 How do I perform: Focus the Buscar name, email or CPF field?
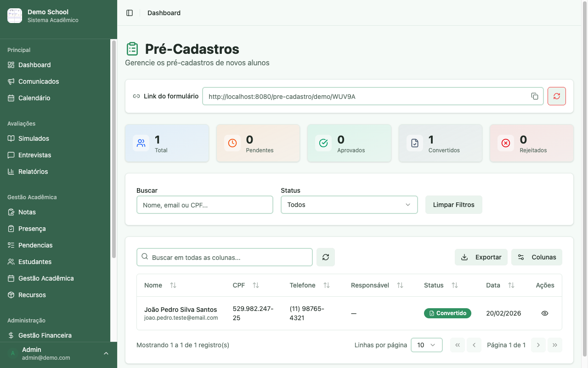[x=205, y=205]
